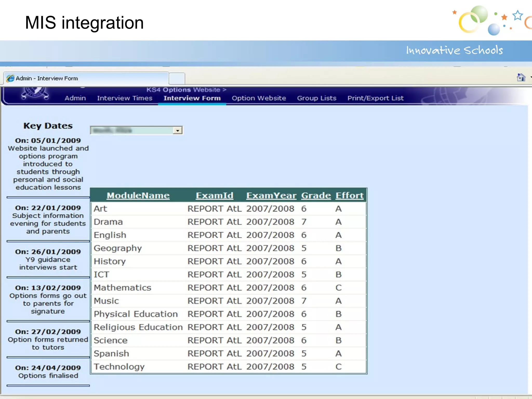Screen dimensions: 532x399
Task: Open a new blank browser tab
Action: [177, 78]
